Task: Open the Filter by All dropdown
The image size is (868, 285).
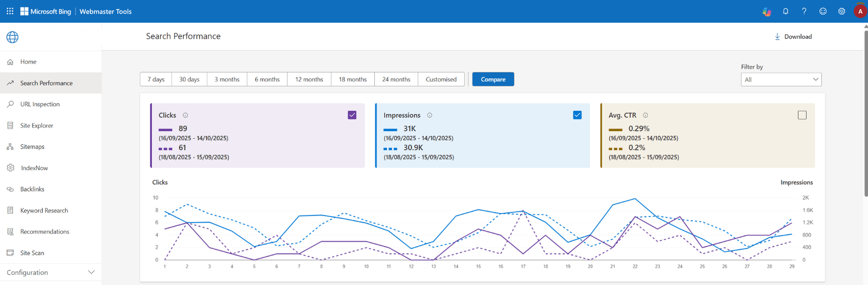Action: (781, 79)
